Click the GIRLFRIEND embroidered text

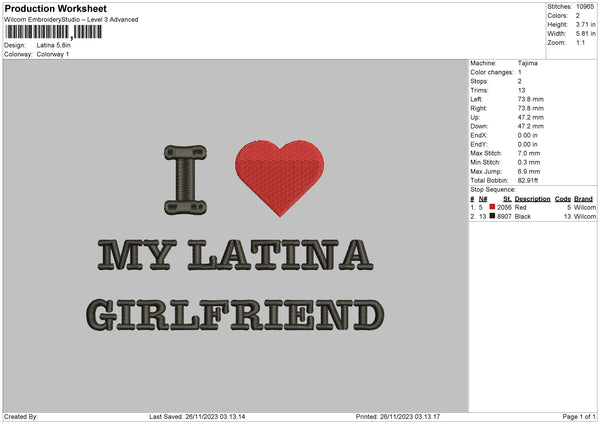[x=233, y=314]
